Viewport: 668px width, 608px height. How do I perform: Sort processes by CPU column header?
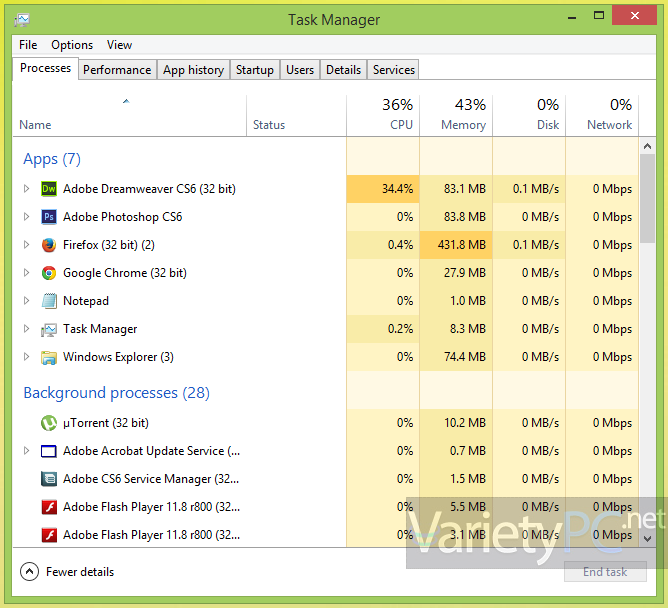383,115
